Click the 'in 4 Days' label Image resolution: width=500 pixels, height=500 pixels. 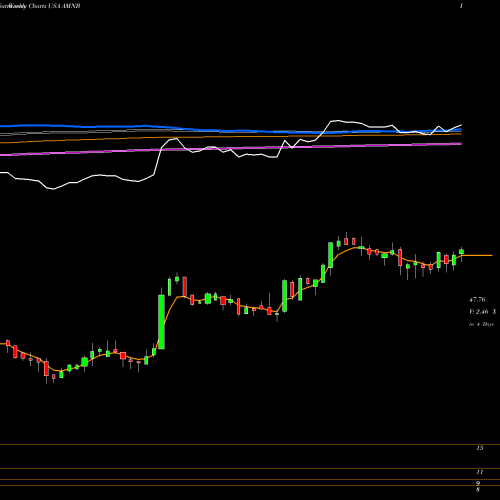481,324
